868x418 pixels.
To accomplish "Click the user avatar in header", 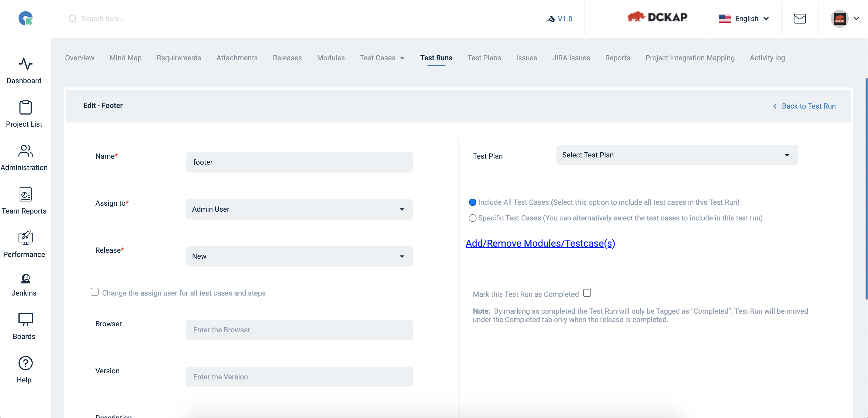I will pyautogui.click(x=839, y=18).
